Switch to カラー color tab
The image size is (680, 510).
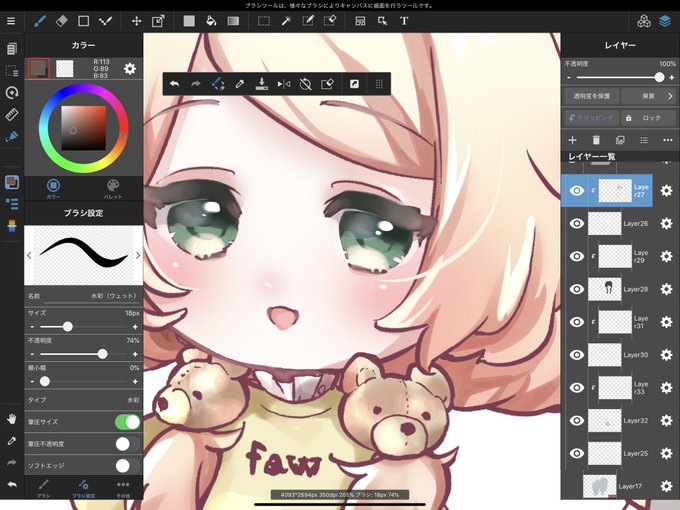[x=53, y=189]
